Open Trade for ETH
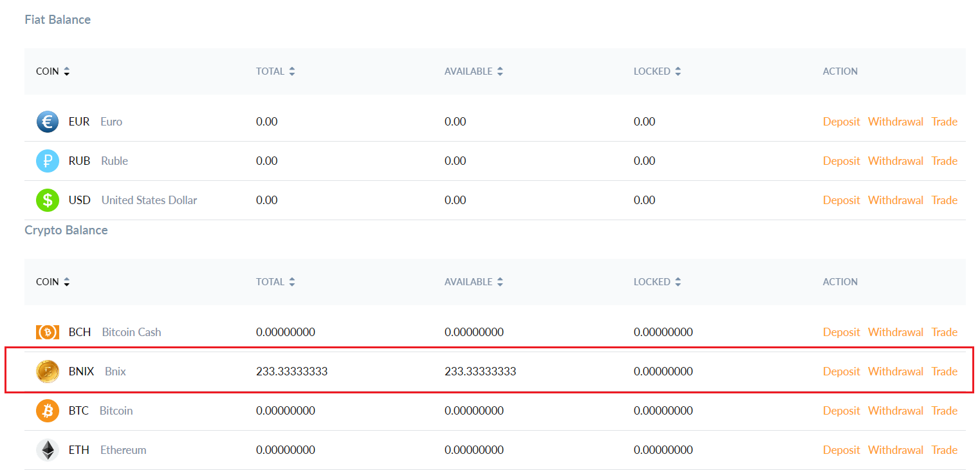980x470 pixels. (x=945, y=450)
